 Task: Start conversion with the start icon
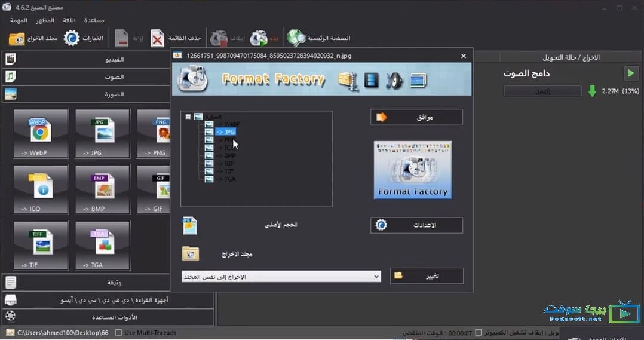tap(259, 38)
